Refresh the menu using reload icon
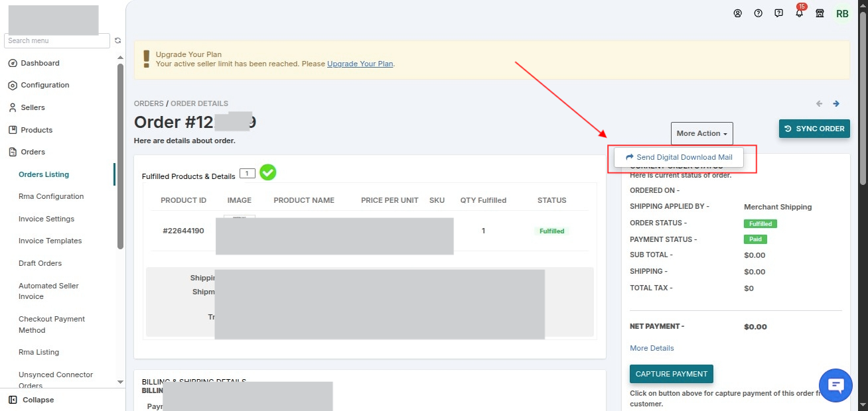The width and height of the screenshot is (868, 411). (117, 40)
